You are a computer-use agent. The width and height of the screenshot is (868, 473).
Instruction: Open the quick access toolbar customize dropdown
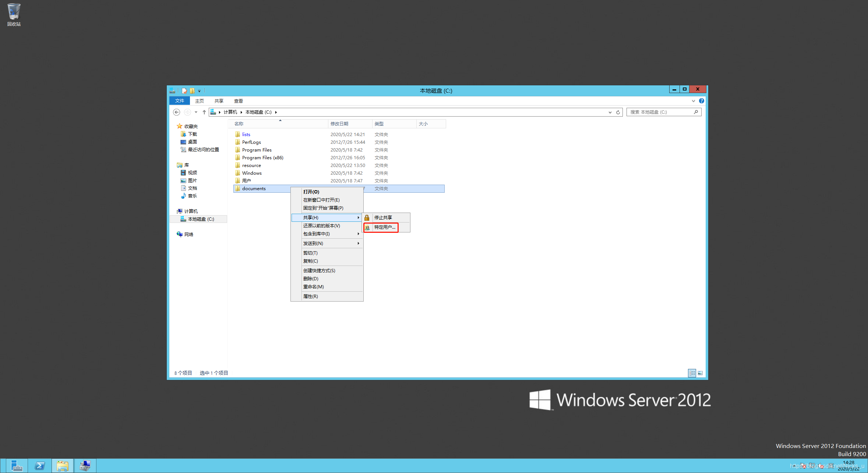tap(199, 91)
